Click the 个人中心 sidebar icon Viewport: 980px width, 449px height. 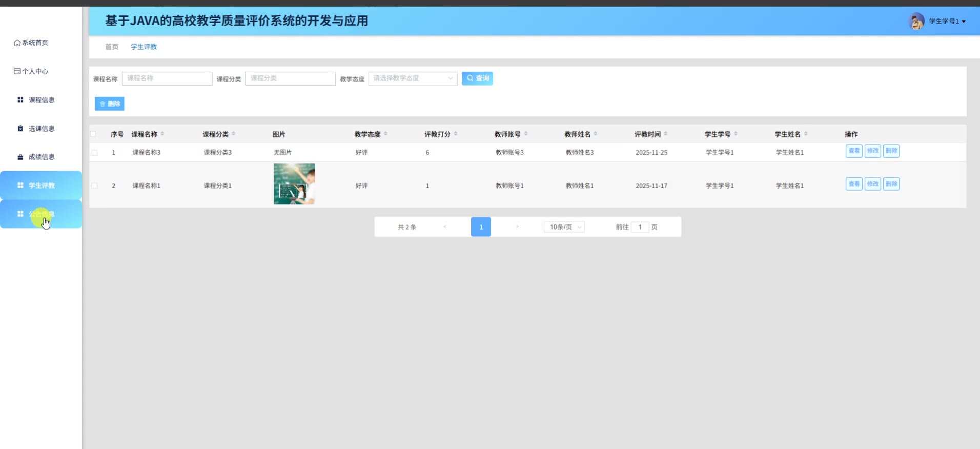coord(17,71)
